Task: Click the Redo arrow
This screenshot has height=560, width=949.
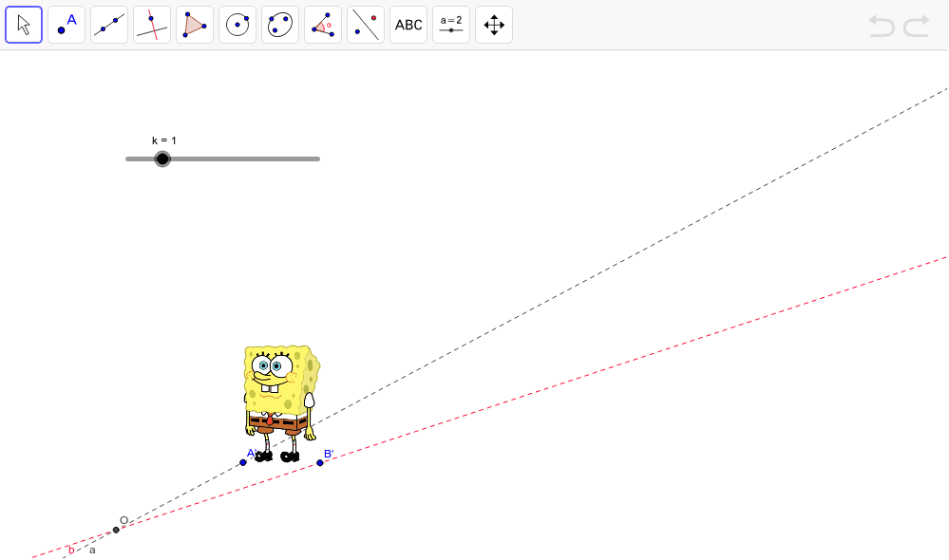Action: coord(917,26)
